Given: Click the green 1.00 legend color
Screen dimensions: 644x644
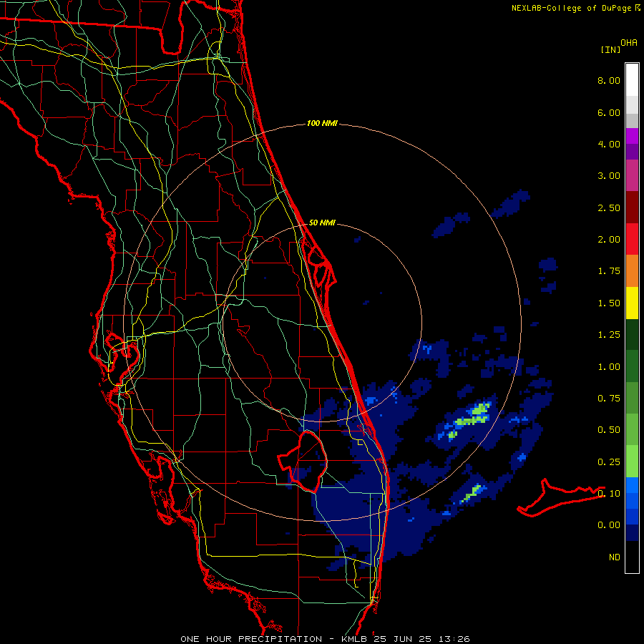Looking at the screenshot, I should click(632, 366).
